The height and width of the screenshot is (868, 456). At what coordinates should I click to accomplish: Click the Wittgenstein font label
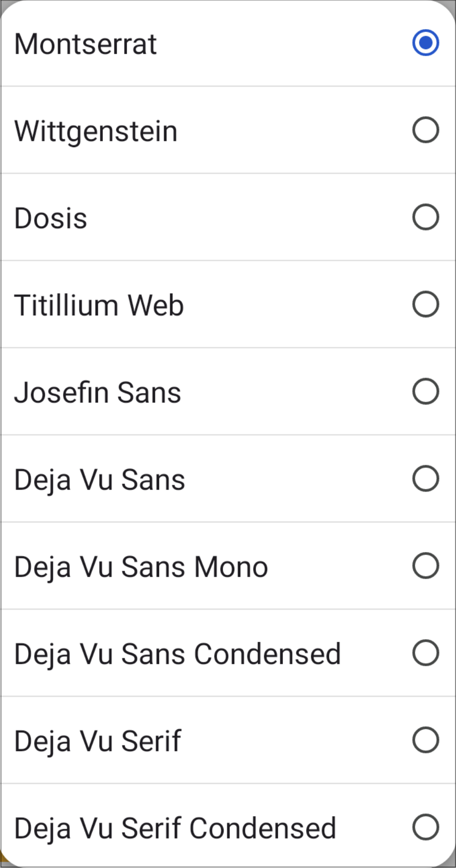[96, 131]
